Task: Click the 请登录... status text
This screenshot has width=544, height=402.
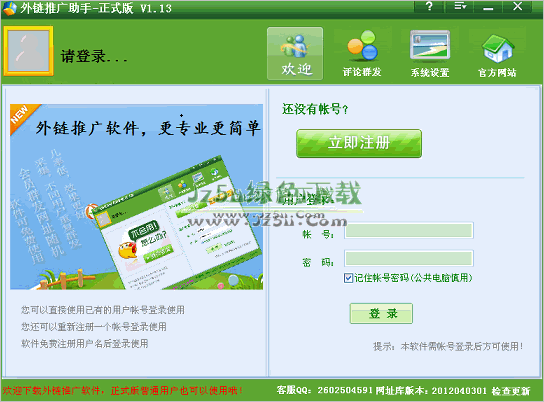Action: (94, 56)
